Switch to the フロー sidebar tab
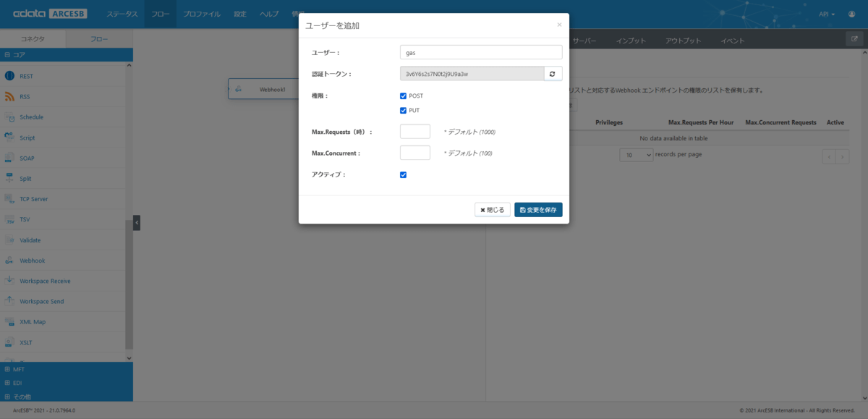Image resolution: width=868 pixels, height=419 pixels. point(99,39)
